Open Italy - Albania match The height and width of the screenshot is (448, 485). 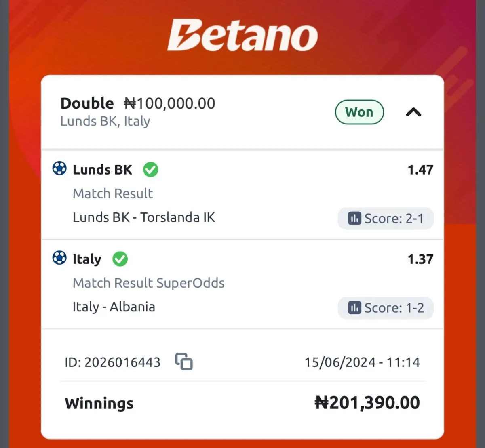(114, 307)
